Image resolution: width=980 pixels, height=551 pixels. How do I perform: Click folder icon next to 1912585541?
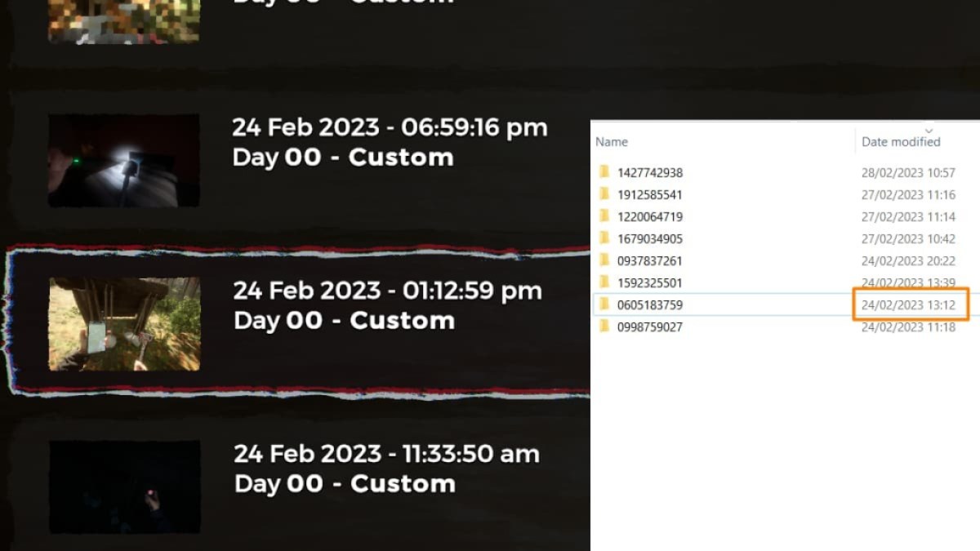pos(604,194)
